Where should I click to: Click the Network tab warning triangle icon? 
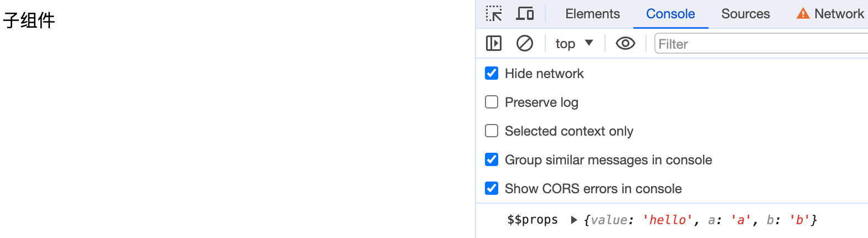click(803, 14)
